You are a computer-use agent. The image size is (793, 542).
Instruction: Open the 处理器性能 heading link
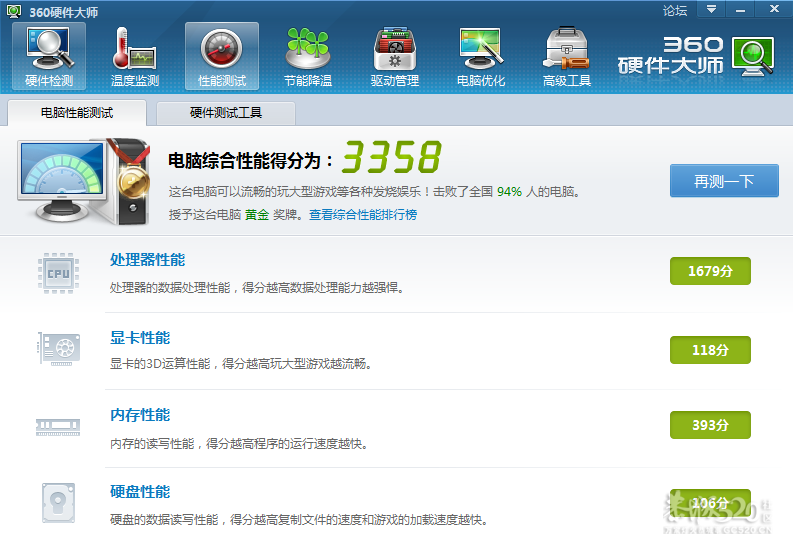pyautogui.click(x=148, y=260)
